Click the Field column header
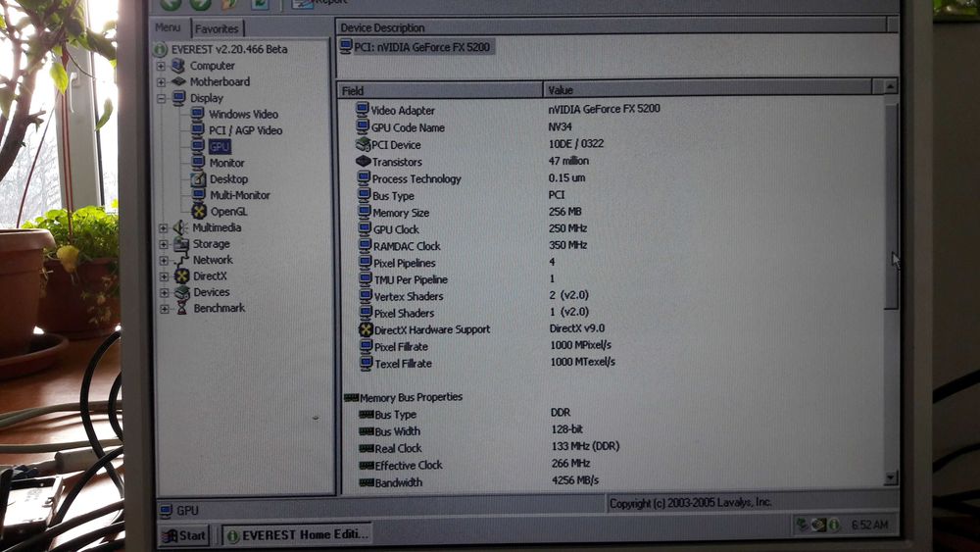980x552 pixels. [x=440, y=90]
